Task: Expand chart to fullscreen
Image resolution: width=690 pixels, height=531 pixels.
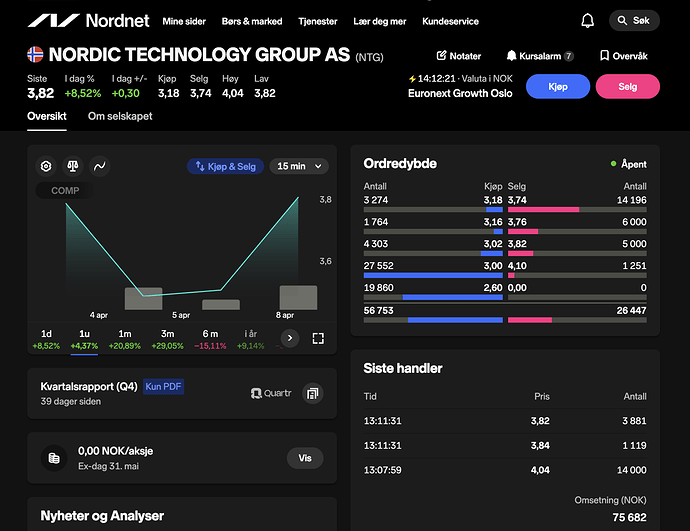Action: click(318, 338)
